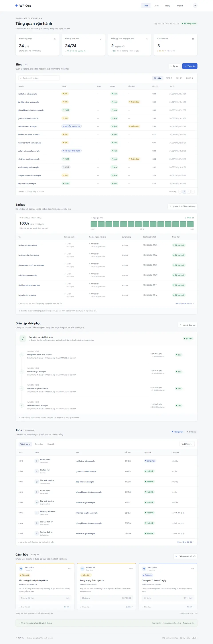Click the WP-Ops logo in the header
This screenshot has height=644, width=213.
click(x=23, y=6)
